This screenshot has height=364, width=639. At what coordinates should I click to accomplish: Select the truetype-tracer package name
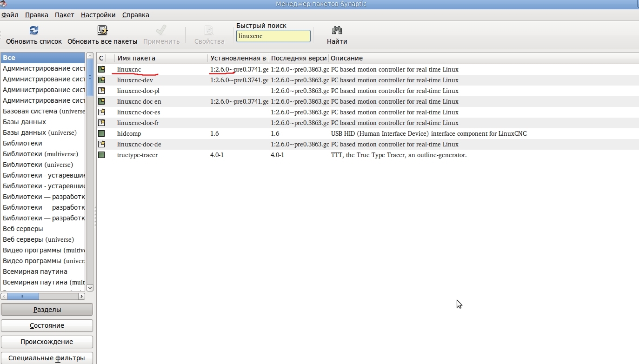(137, 155)
